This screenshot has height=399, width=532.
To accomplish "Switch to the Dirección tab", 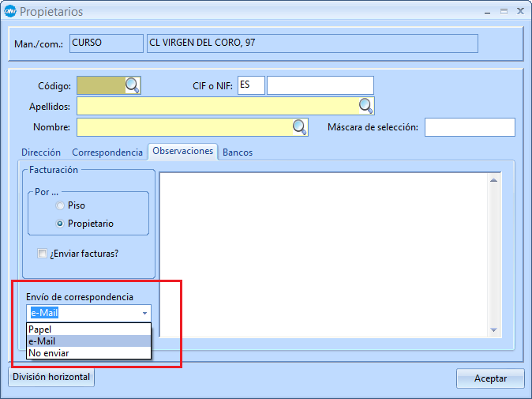I will 41,152.
